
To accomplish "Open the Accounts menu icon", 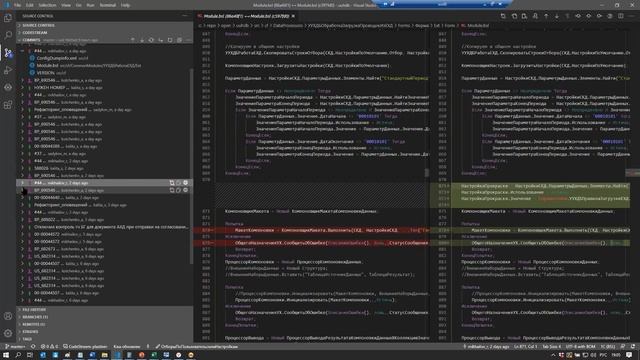I will coord(8,316).
